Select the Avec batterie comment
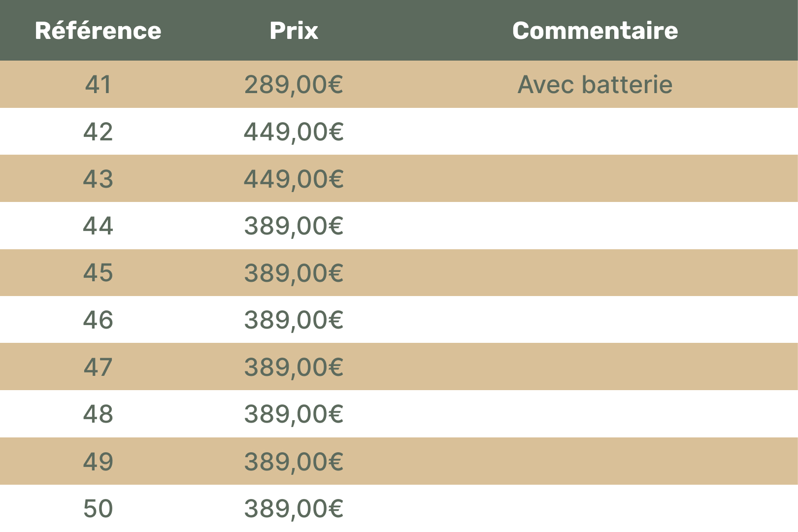The width and height of the screenshot is (798, 532). tap(595, 84)
